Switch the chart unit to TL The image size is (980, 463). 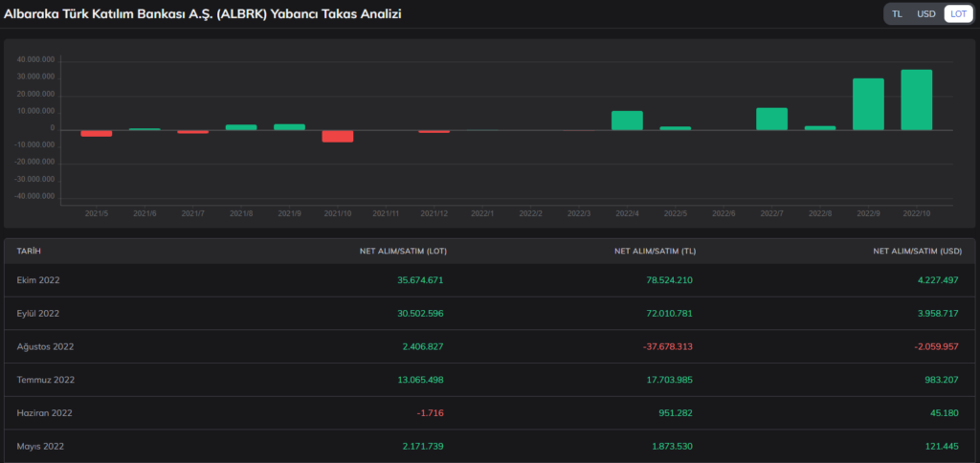[x=897, y=13]
